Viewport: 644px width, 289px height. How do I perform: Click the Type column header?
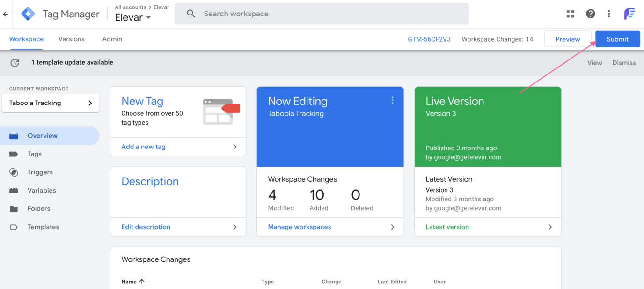pyautogui.click(x=268, y=282)
